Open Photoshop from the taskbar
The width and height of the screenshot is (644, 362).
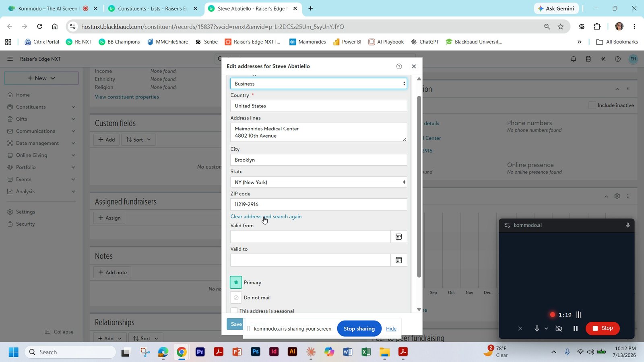[255, 352]
